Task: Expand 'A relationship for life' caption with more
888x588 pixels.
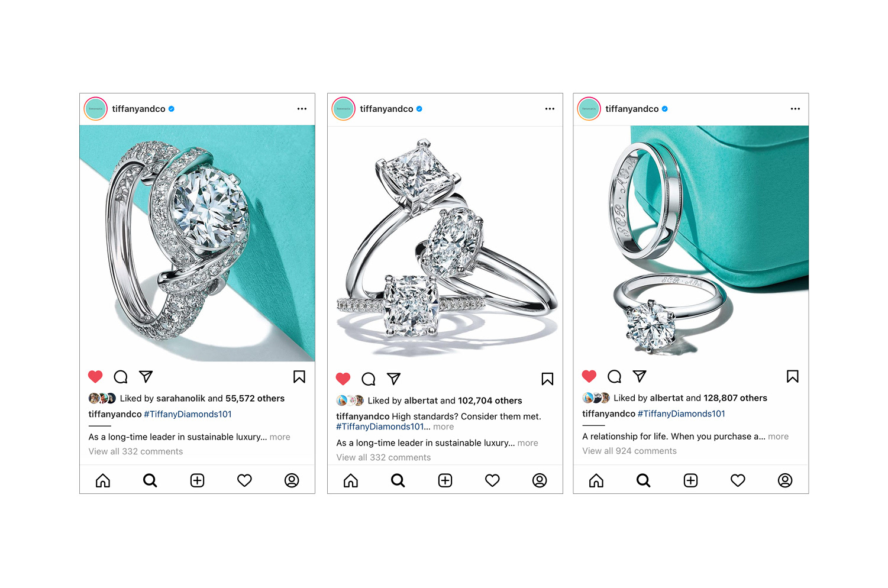Action: coord(778,437)
